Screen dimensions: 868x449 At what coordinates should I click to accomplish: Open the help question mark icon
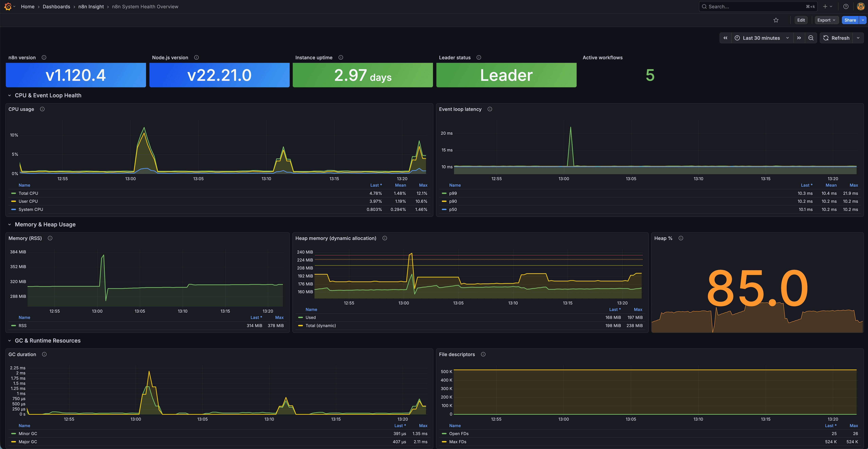[x=845, y=6]
